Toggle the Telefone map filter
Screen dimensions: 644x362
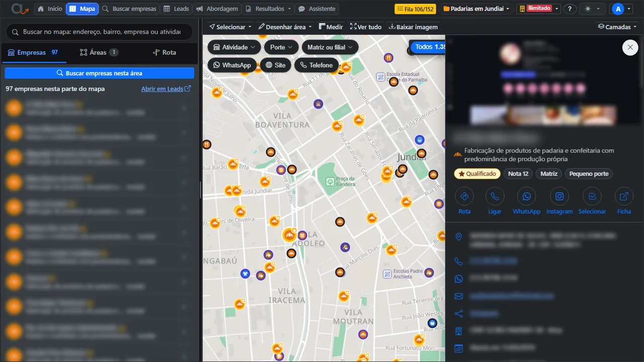click(316, 65)
